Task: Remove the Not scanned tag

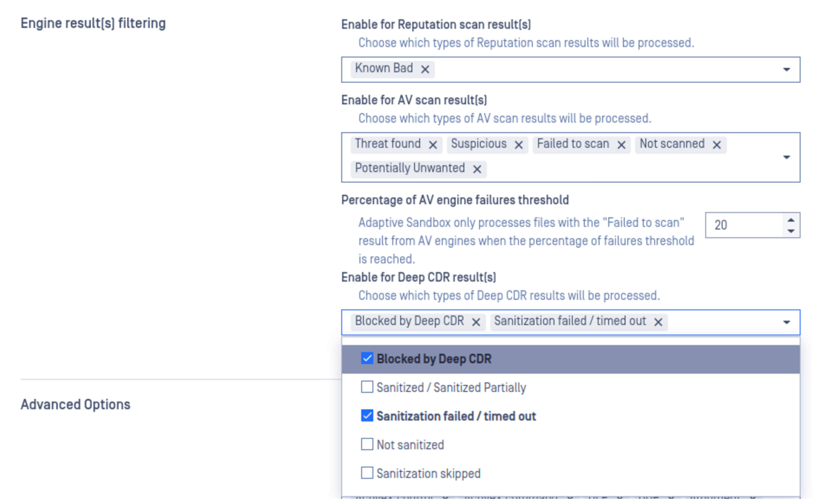Action: pos(717,145)
